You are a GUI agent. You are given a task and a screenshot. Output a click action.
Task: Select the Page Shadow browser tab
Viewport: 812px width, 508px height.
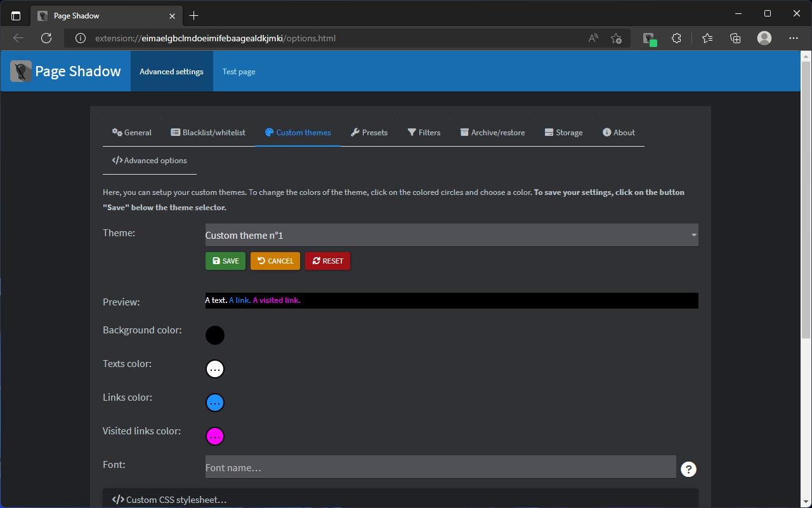tap(107, 15)
